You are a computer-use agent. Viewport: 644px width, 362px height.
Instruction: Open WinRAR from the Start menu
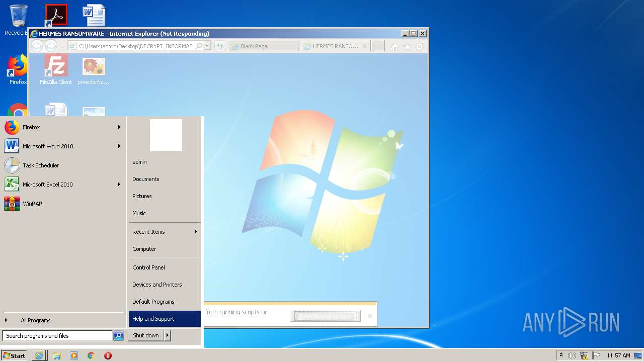click(x=62, y=204)
